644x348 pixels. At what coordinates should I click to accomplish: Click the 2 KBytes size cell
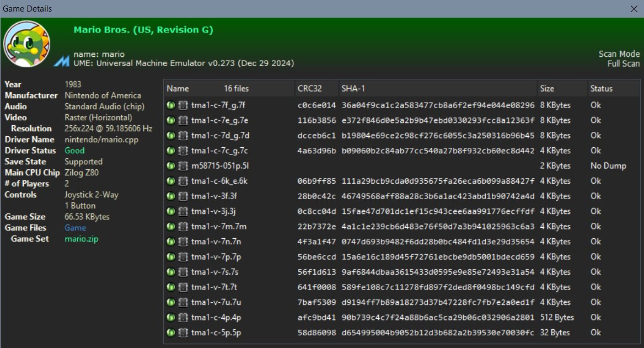coord(555,166)
